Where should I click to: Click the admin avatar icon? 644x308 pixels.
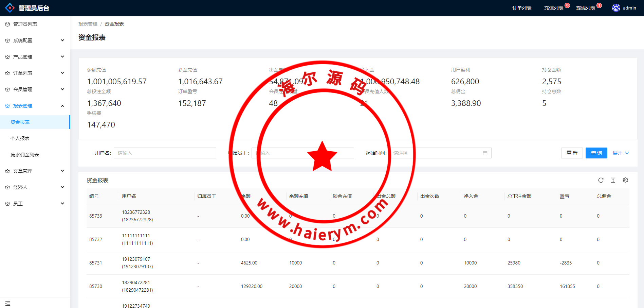(x=616, y=8)
